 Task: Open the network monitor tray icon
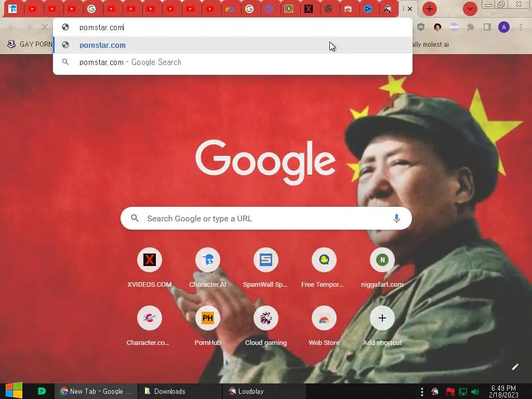click(x=463, y=392)
